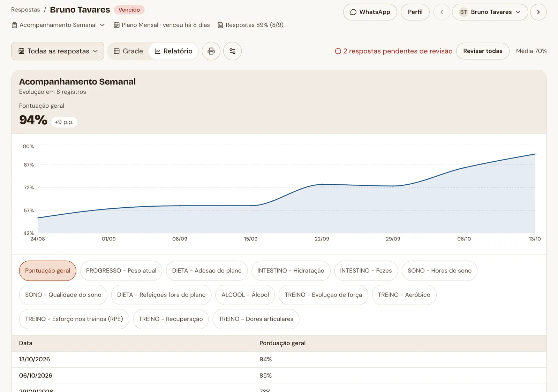This screenshot has height=392, width=558.
Task: Go back via Respostas breadcrumb link
Action: [x=25, y=10]
